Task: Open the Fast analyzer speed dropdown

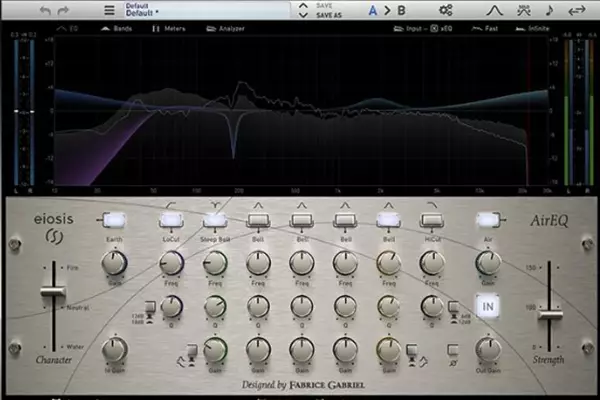Action: pos(485,28)
